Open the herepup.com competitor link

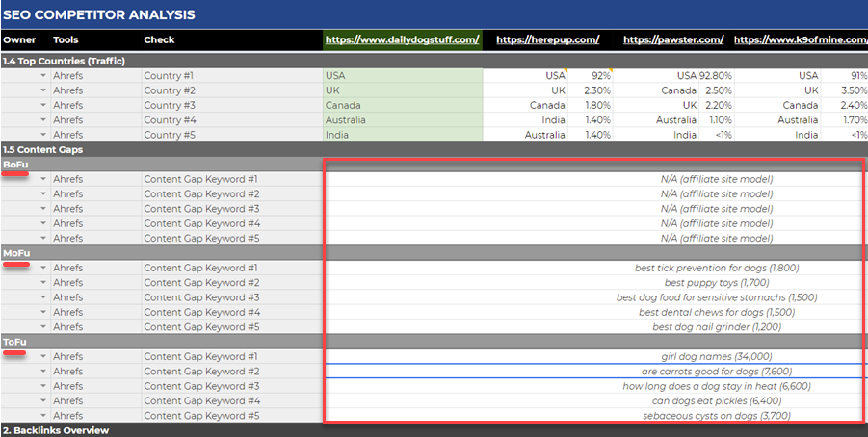[x=547, y=39]
